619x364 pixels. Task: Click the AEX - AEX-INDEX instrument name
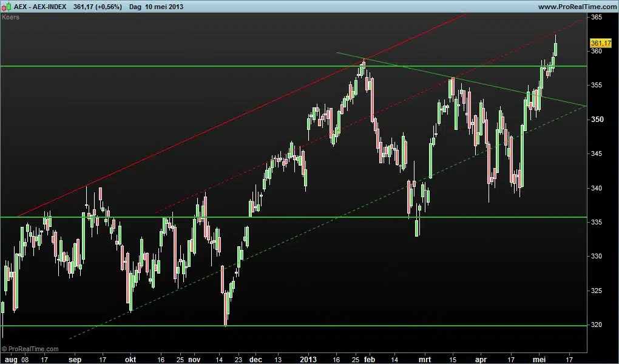41,7
